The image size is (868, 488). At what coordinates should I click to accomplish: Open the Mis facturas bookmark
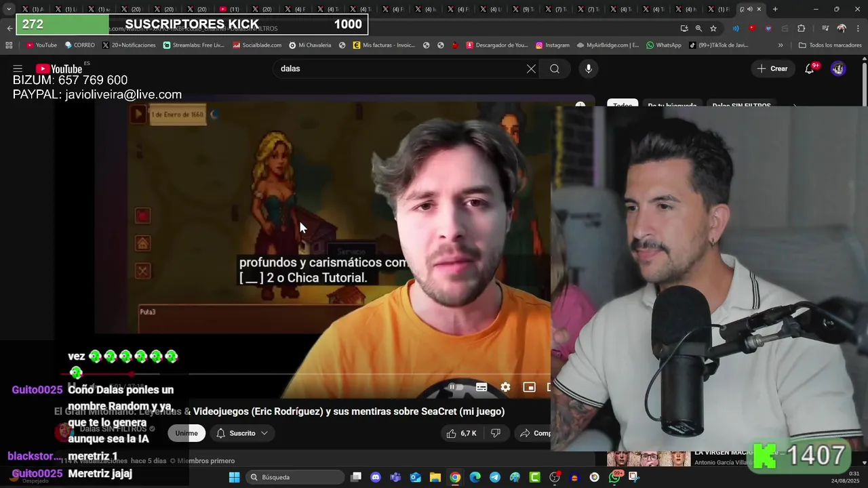click(384, 45)
